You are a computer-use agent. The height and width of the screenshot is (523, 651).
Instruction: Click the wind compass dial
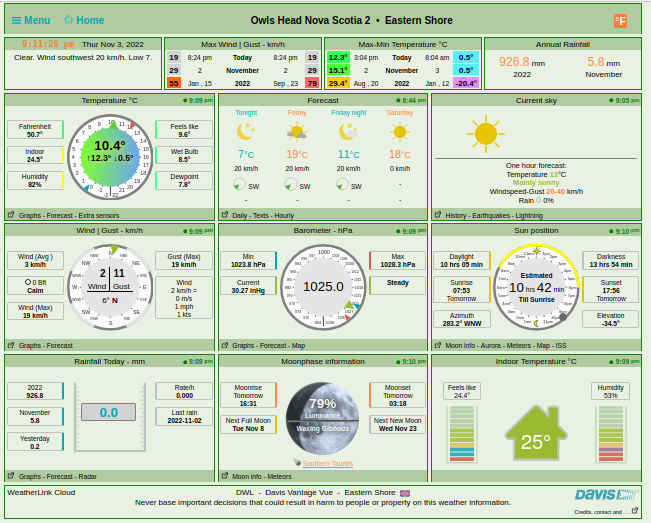pyautogui.click(x=110, y=287)
